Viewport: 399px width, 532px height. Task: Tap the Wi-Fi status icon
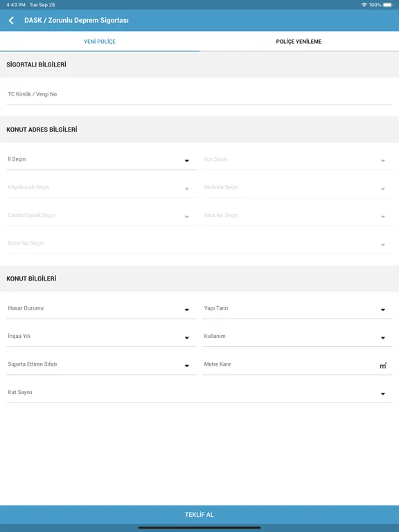coord(364,5)
